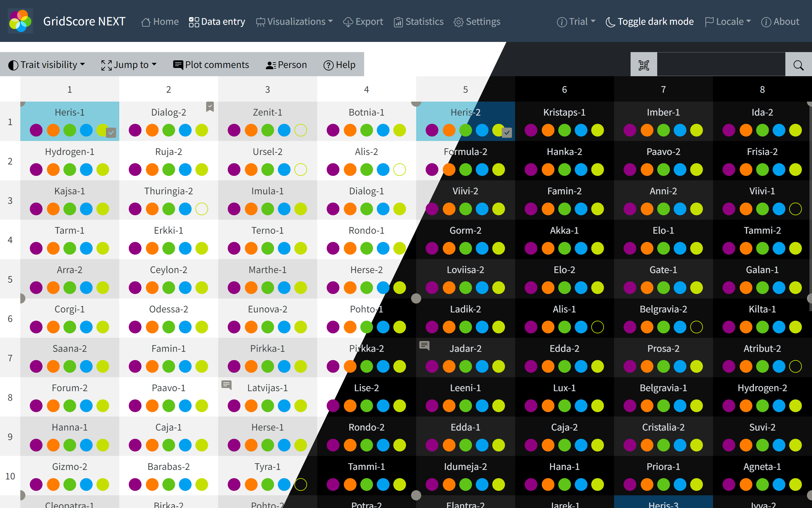Screen dimensions: 812x508
Task: Click in the plot search input field
Action: [721, 65]
